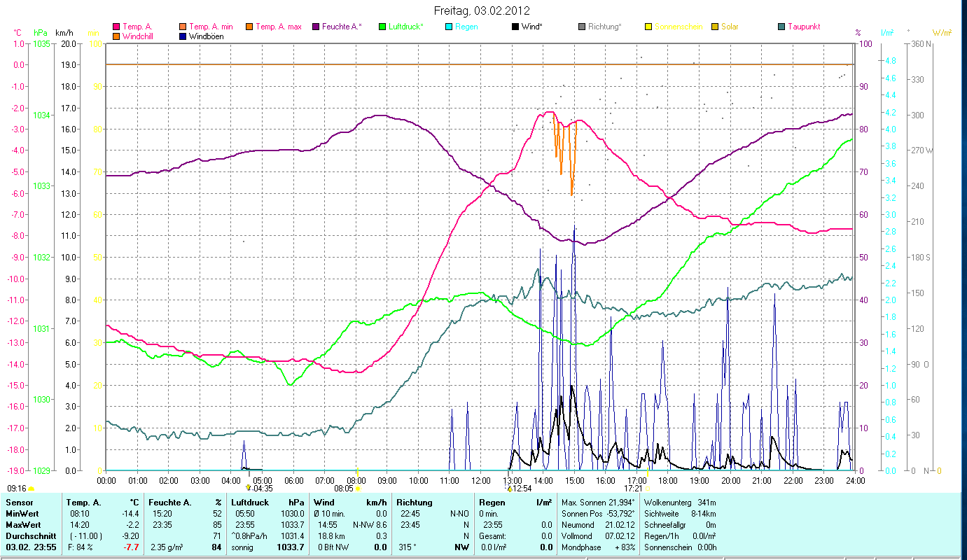Click the teal Taupunkt legend square
The width and height of the screenshot is (967, 560).
(781, 27)
